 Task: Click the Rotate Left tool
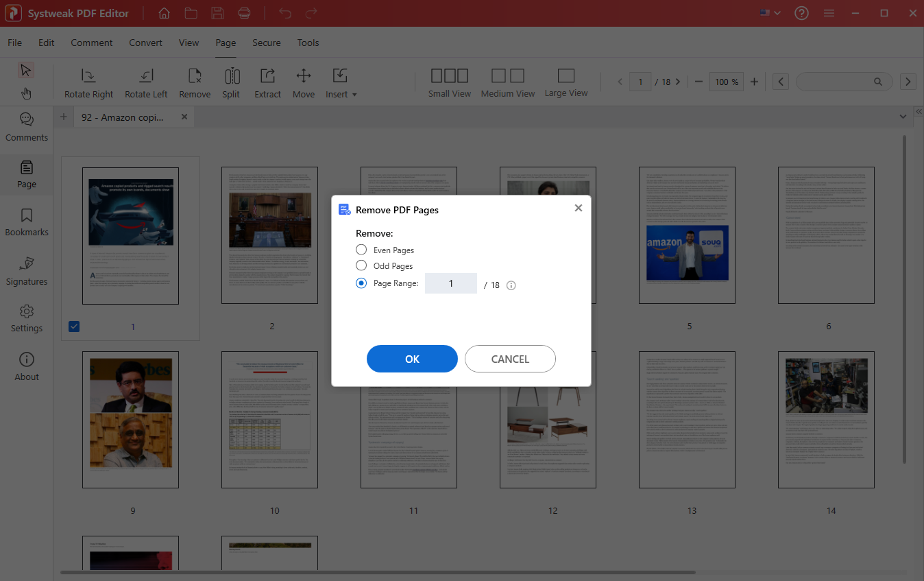pos(146,76)
